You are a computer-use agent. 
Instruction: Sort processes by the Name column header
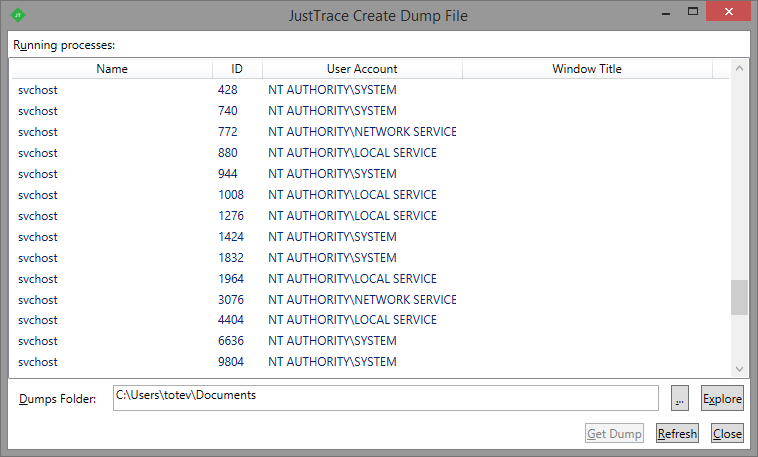pos(112,69)
